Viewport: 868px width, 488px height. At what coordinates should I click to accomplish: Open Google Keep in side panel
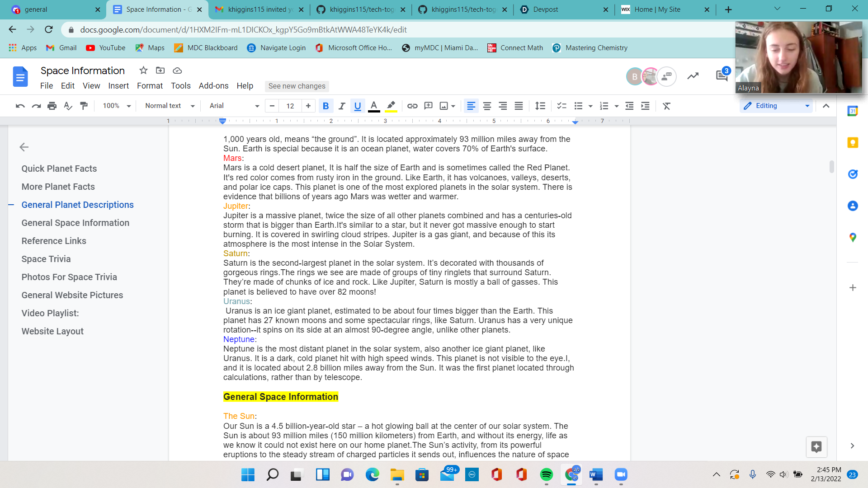[x=853, y=143]
